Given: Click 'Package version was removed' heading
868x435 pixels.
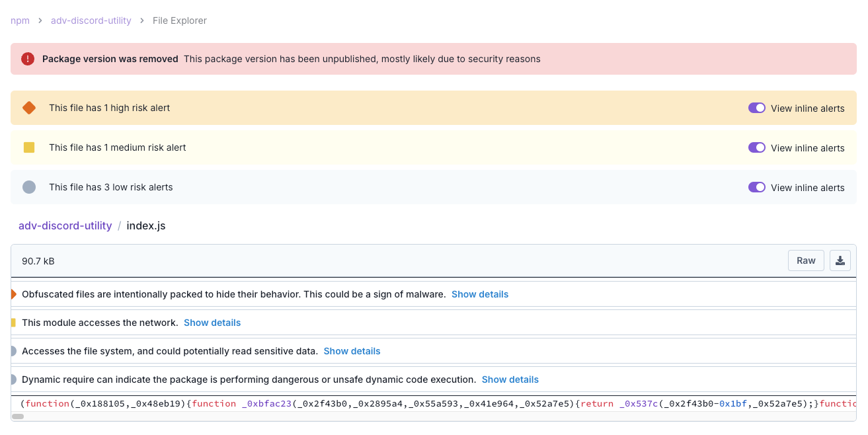Looking at the screenshot, I should 110,59.
